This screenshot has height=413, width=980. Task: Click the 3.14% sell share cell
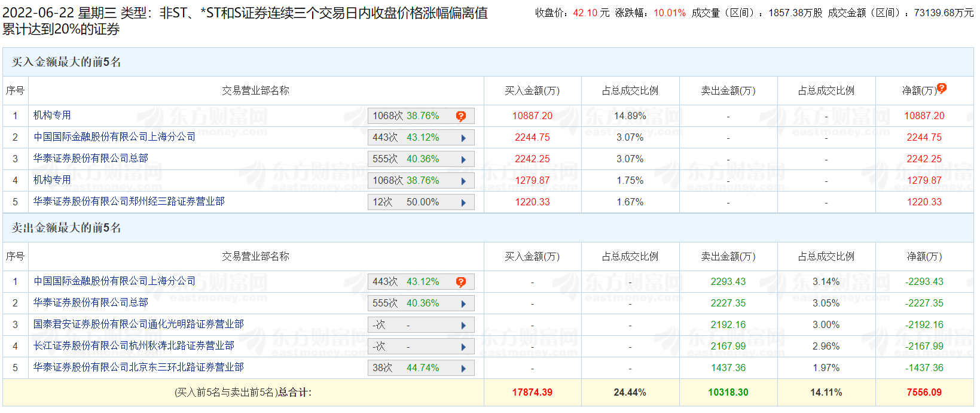point(826,282)
